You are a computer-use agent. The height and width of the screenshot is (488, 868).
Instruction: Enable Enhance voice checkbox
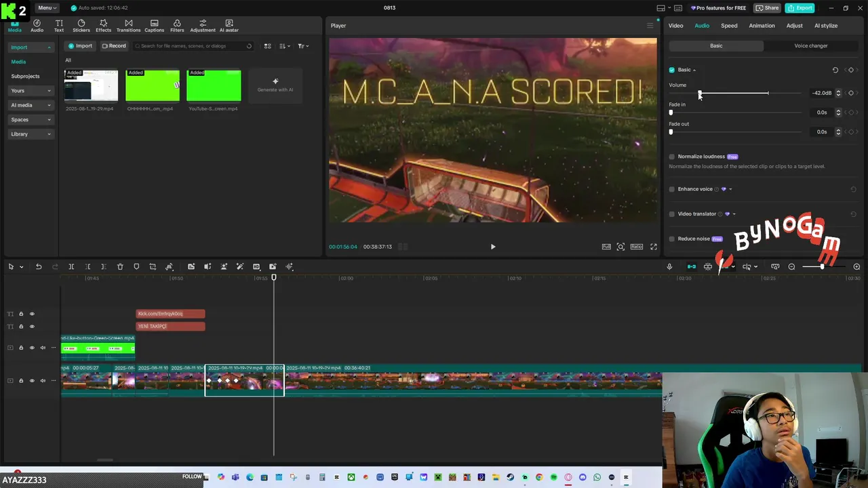coord(672,189)
